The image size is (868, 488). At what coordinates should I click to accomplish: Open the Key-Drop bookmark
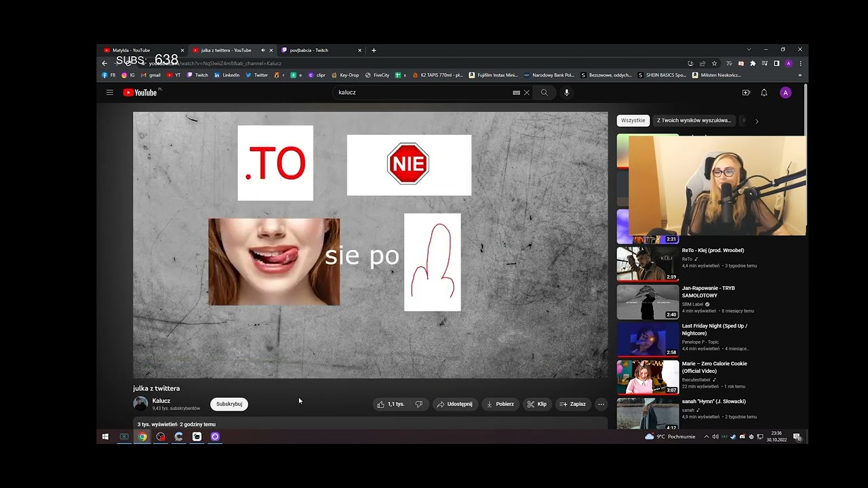tap(345, 75)
